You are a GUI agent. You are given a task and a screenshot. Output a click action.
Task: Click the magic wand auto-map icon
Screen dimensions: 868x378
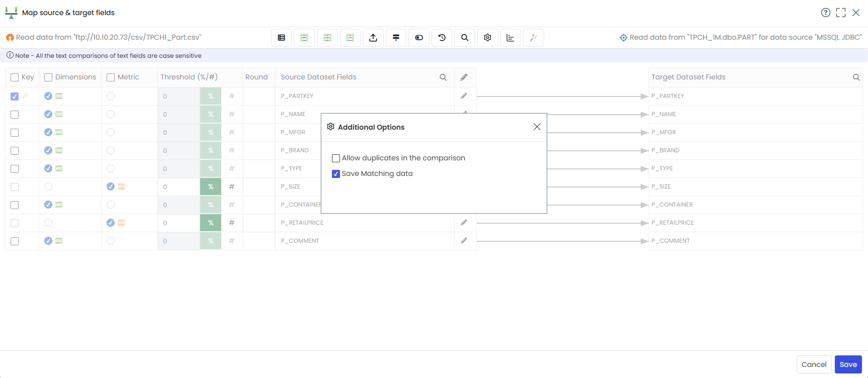click(534, 38)
